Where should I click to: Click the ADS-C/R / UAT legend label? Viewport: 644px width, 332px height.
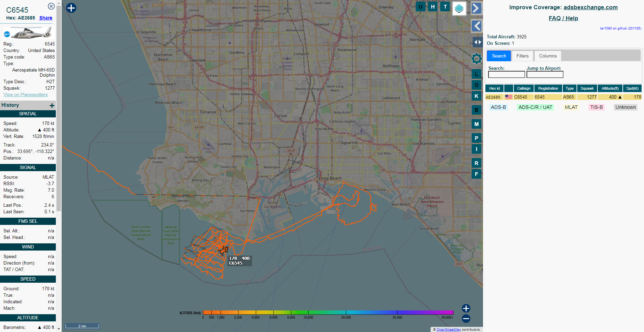coord(535,107)
